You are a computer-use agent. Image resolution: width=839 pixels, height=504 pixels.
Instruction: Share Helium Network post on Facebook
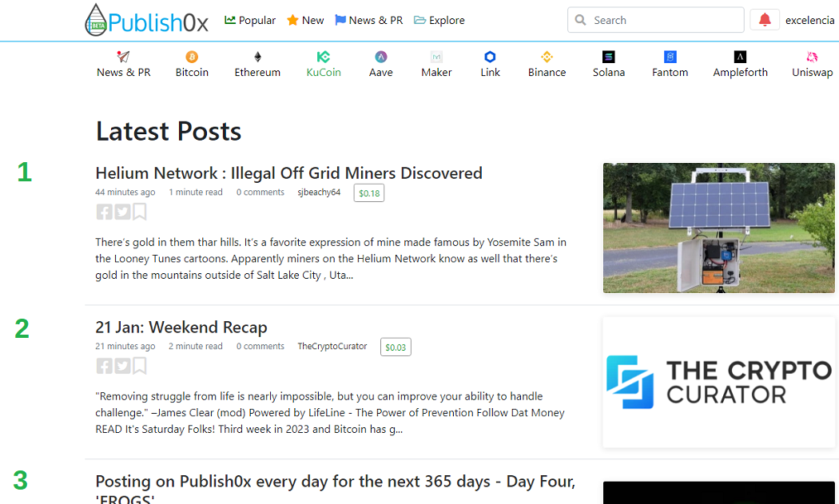pos(105,212)
